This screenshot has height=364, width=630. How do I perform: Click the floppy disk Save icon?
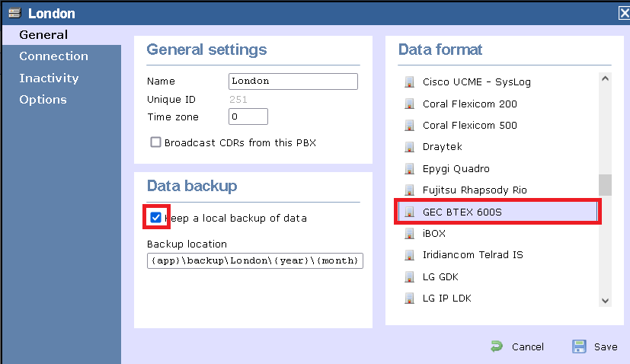(579, 346)
